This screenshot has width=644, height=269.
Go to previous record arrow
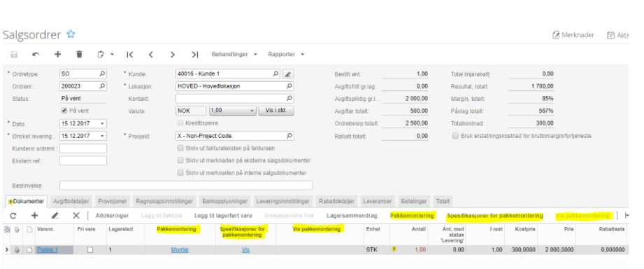[x=151, y=55]
